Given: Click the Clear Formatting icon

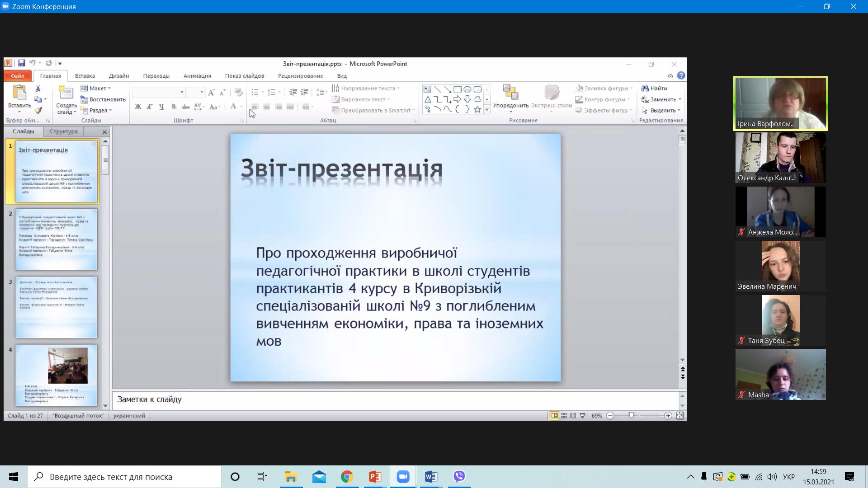Looking at the screenshot, I should [239, 92].
